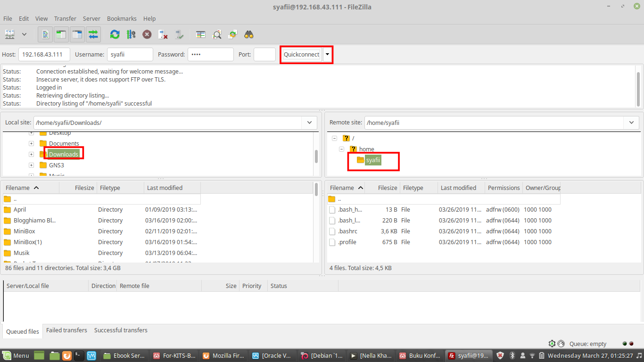
Task: Open the Mint Menu button
Action: (16, 355)
